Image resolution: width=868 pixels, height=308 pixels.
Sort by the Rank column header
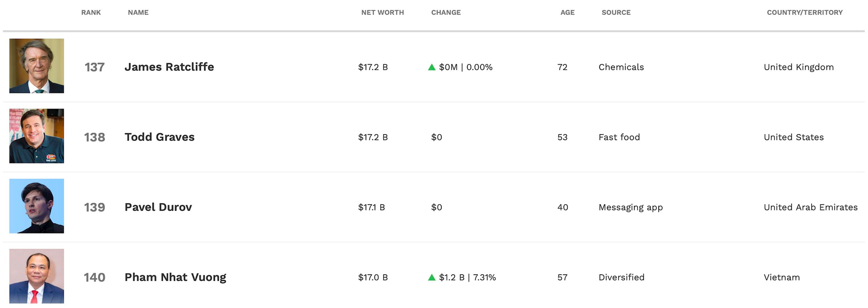(91, 13)
